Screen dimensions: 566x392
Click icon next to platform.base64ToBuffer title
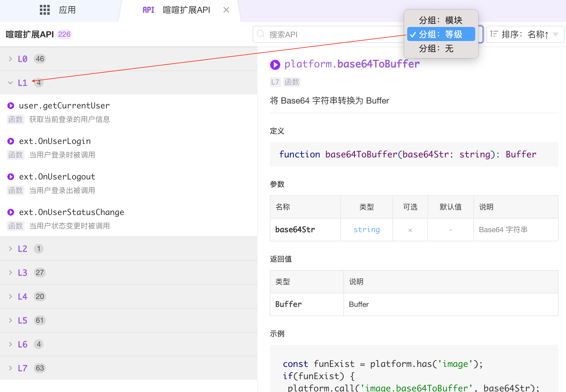[x=275, y=65]
